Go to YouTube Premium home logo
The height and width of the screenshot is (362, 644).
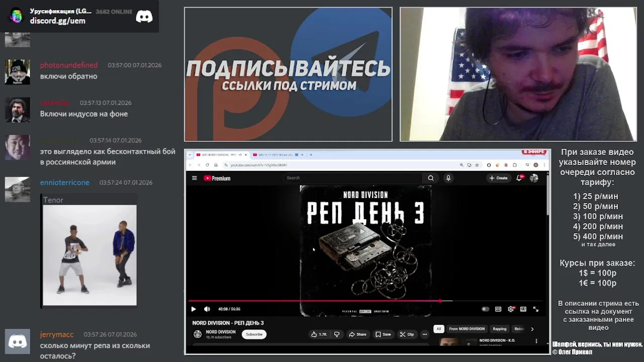tap(217, 178)
